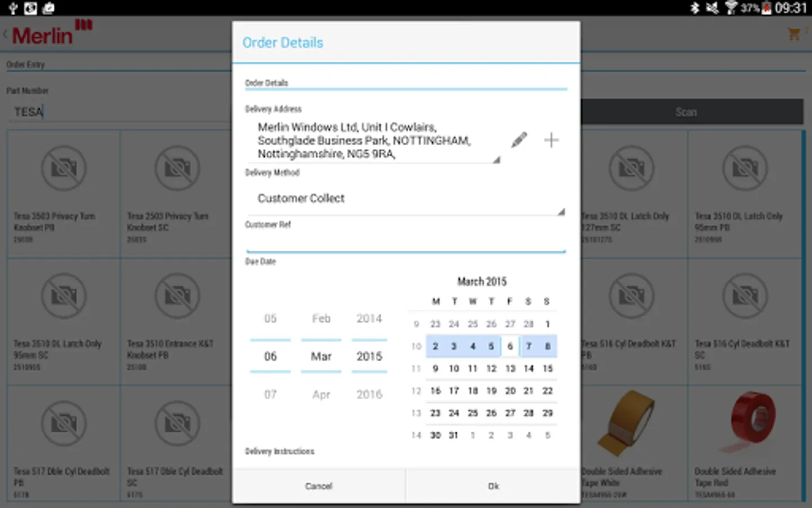Screen dimensions: 812x508
Task: Select 2016 on the year picker wheel
Action: pos(369,394)
